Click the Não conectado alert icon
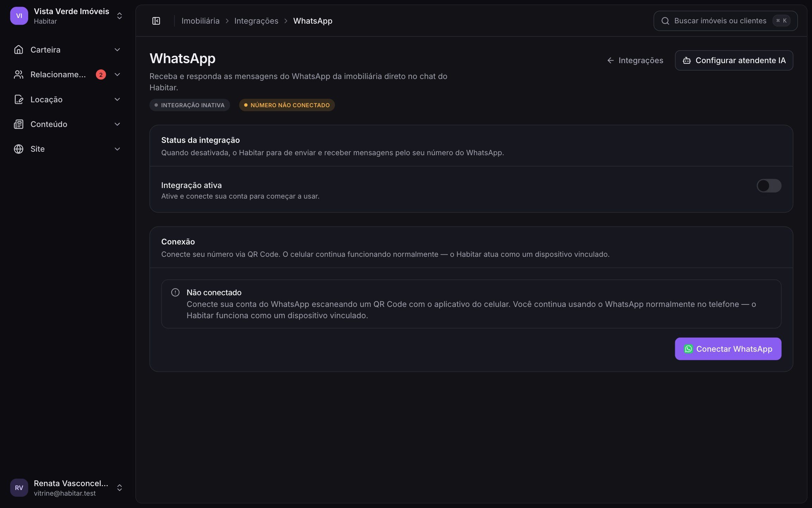The width and height of the screenshot is (812, 508). [175, 292]
